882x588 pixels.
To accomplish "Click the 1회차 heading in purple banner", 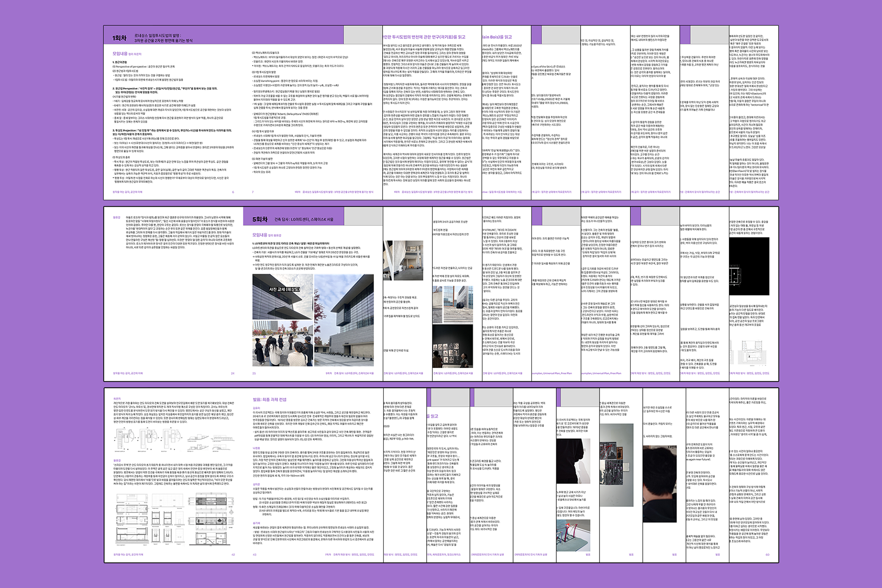I will click(x=119, y=38).
